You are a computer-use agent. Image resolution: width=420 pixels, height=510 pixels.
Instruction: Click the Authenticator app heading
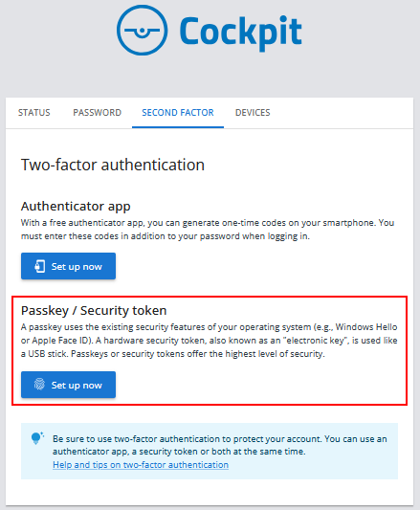tap(76, 207)
